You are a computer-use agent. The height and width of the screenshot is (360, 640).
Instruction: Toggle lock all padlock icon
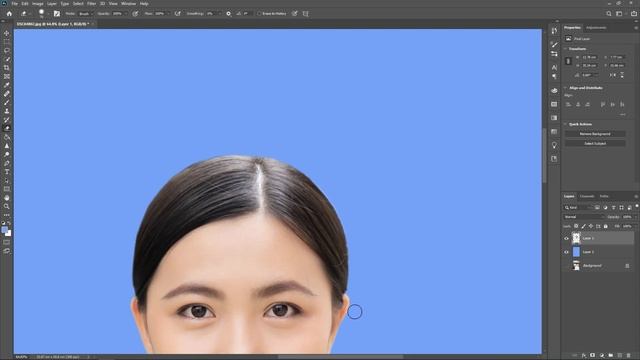pyautogui.click(x=606, y=226)
